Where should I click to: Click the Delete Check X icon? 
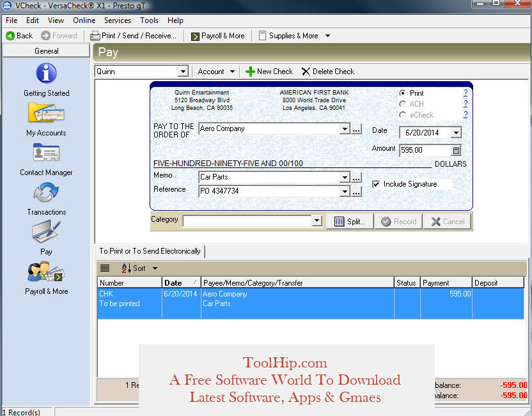coord(306,72)
